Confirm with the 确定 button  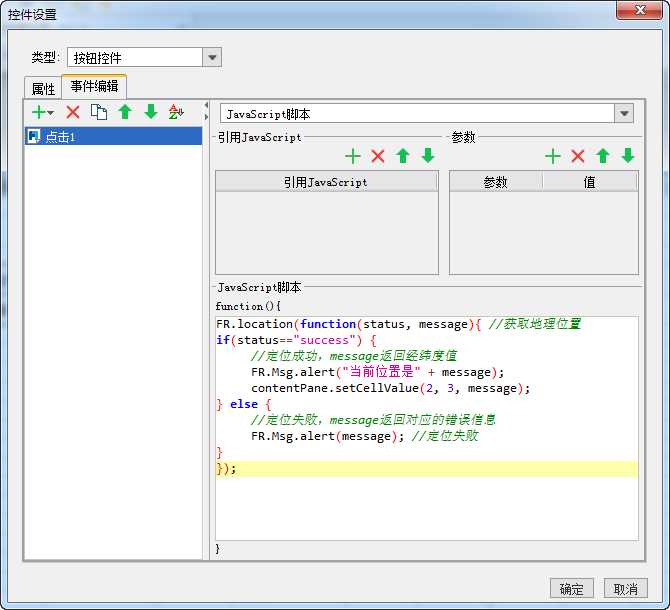tap(572, 589)
